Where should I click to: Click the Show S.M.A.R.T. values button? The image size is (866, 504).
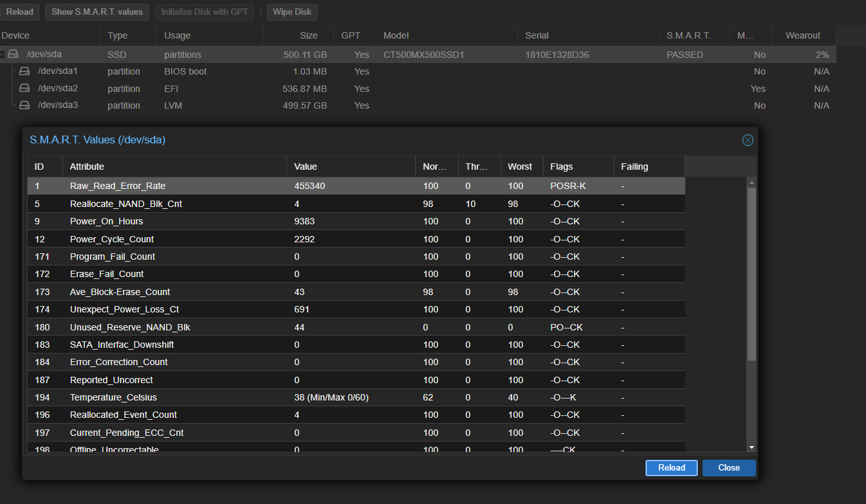[x=98, y=12]
